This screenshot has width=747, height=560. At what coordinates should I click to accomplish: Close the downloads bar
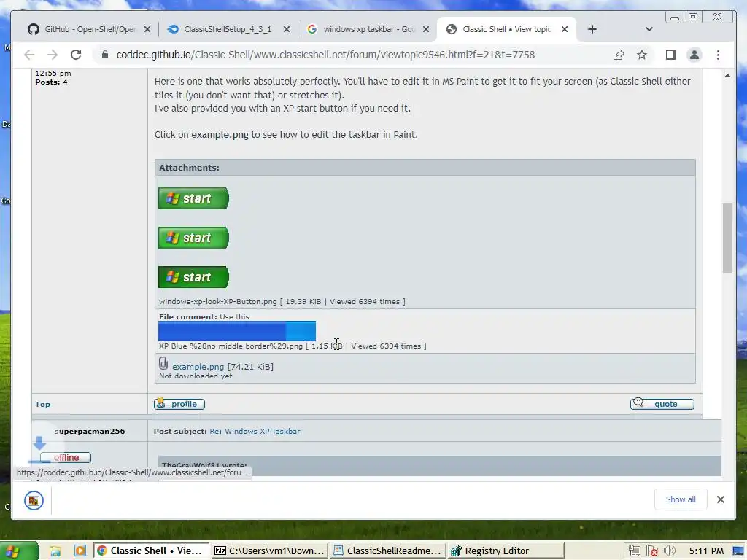[x=720, y=499]
